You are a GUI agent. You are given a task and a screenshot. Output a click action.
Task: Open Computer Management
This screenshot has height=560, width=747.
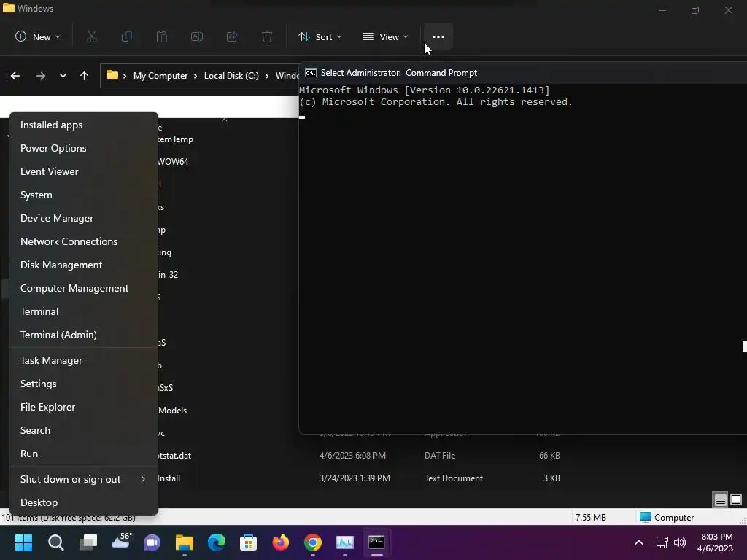point(84,288)
